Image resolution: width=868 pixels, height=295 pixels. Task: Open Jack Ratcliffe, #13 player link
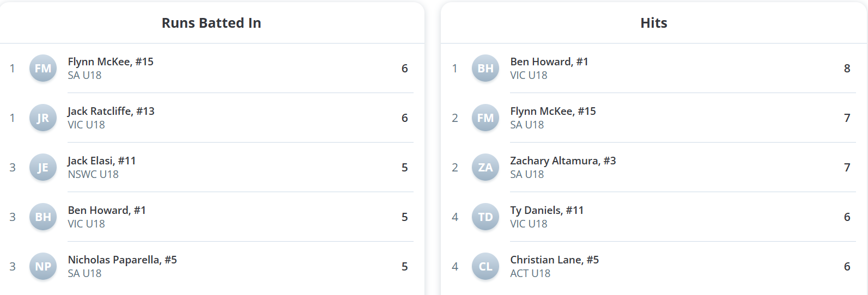(111, 111)
